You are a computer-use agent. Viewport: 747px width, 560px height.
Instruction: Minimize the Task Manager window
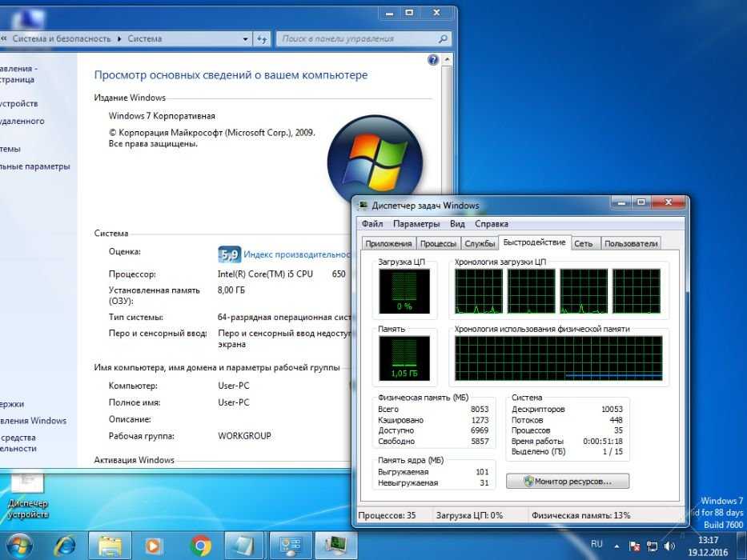(x=620, y=202)
